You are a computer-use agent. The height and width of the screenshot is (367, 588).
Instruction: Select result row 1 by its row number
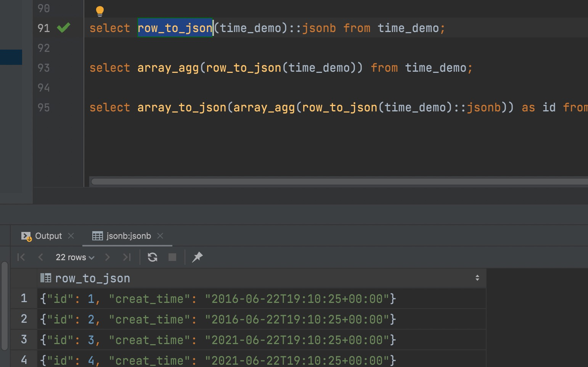coord(24,299)
